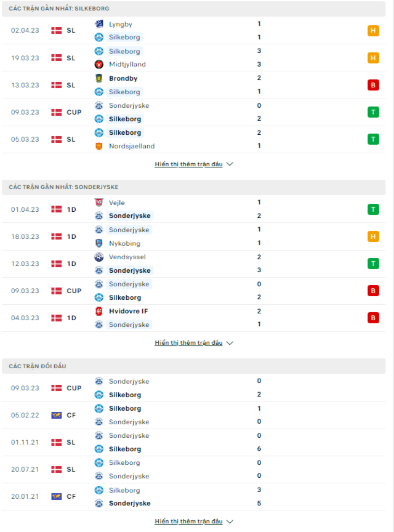This screenshot has height=532, width=394.
Task: Click the orange H badge for Lyngby match
Action: point(373,31)
